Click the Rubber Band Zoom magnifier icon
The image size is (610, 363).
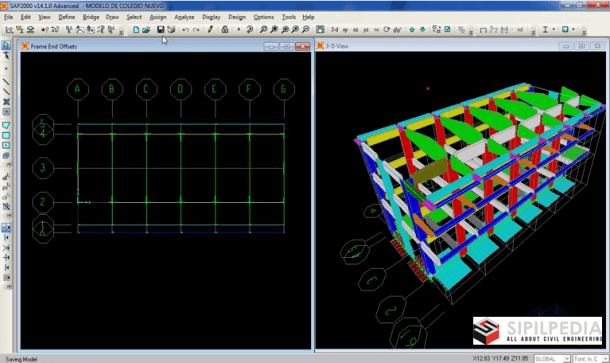pyautogui.click(x=263, y=30)
